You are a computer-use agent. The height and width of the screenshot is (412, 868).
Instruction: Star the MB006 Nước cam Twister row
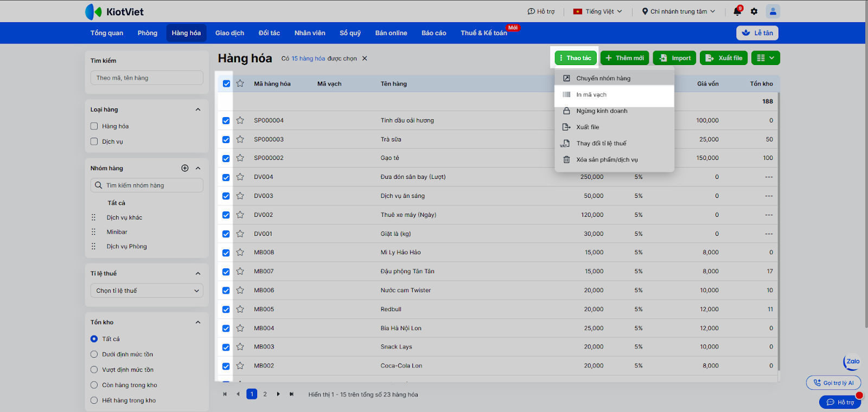click(240, 290)
